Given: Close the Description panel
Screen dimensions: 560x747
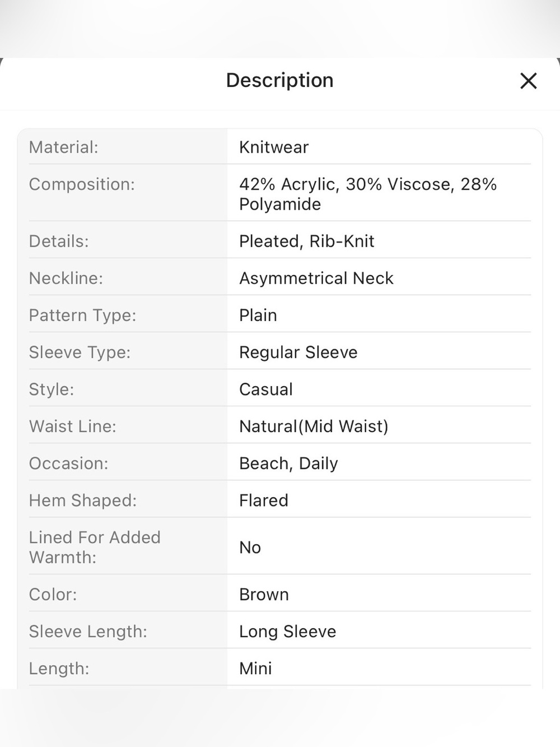Looking at the screenshot, I should point(529,81).
